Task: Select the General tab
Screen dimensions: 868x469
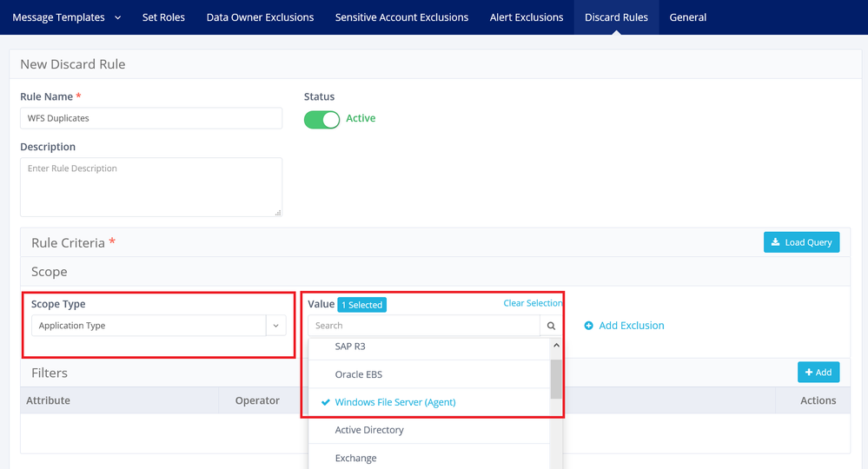Action: pyautogui.click(x=687, y=17)
